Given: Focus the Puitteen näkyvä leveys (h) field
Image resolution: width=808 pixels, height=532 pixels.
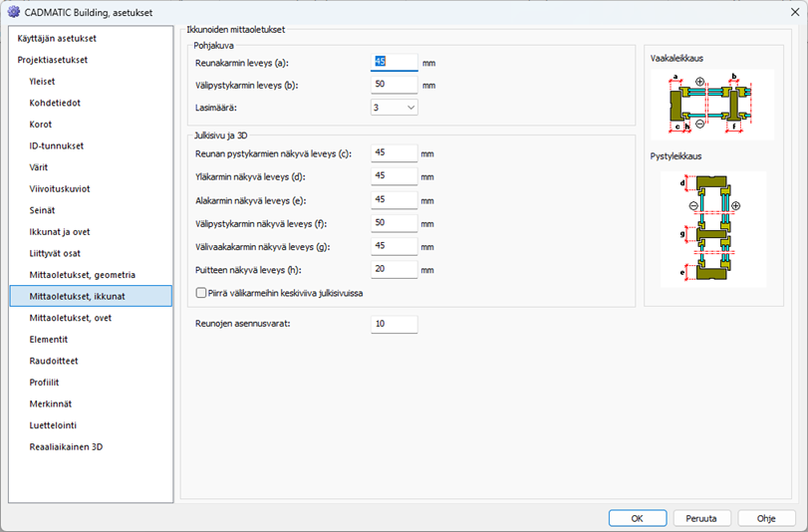Looking at the screenshot, I should click(394, 269).
